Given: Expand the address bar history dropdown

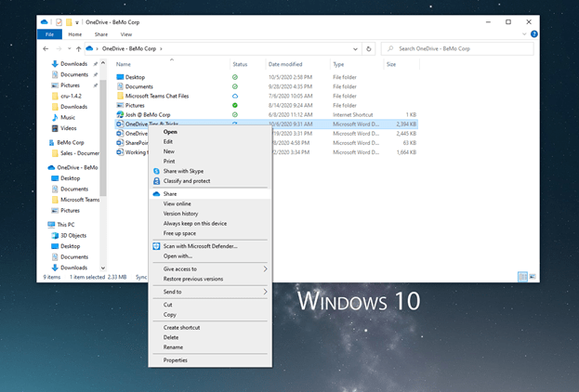Looking at the screenshot, I should tap(355, 48).
